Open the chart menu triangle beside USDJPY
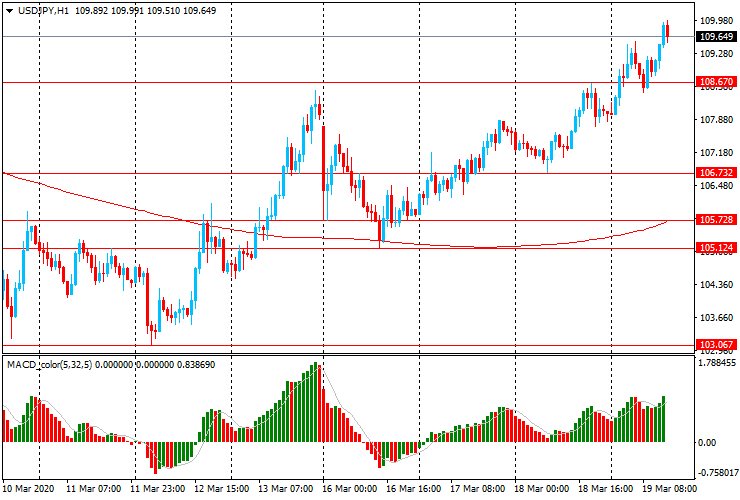 [x=9, y=11]
